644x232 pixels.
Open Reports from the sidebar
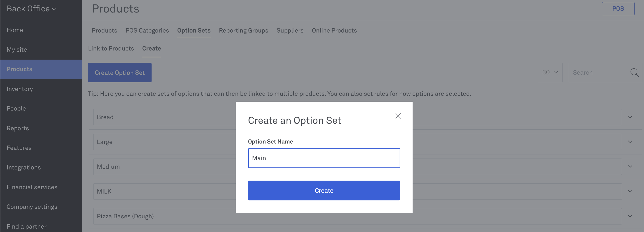[18, 128]
